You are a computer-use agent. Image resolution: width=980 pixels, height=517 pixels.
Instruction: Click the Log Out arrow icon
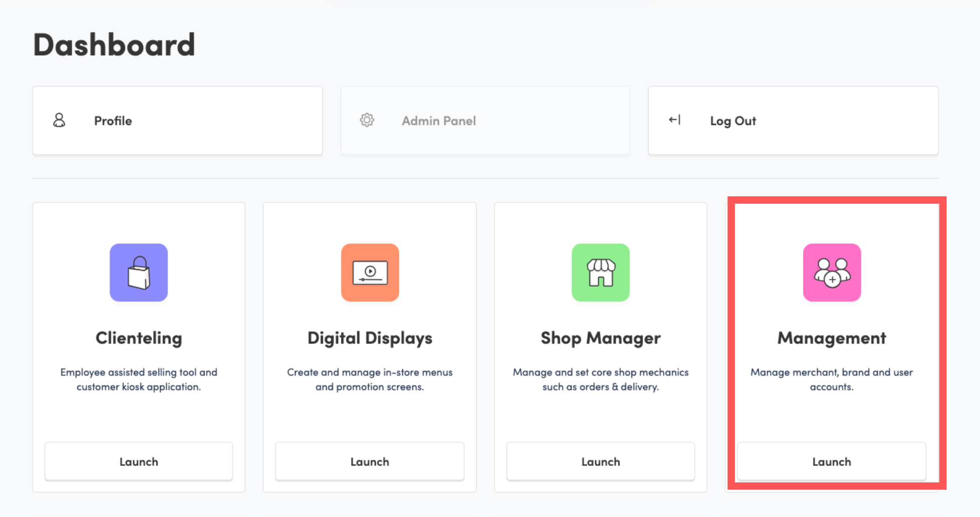(675, 120)
